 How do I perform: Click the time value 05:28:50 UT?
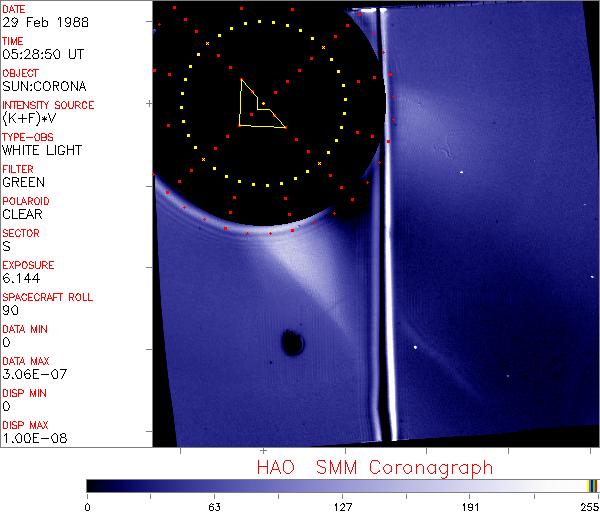click(x=42, y=55)
